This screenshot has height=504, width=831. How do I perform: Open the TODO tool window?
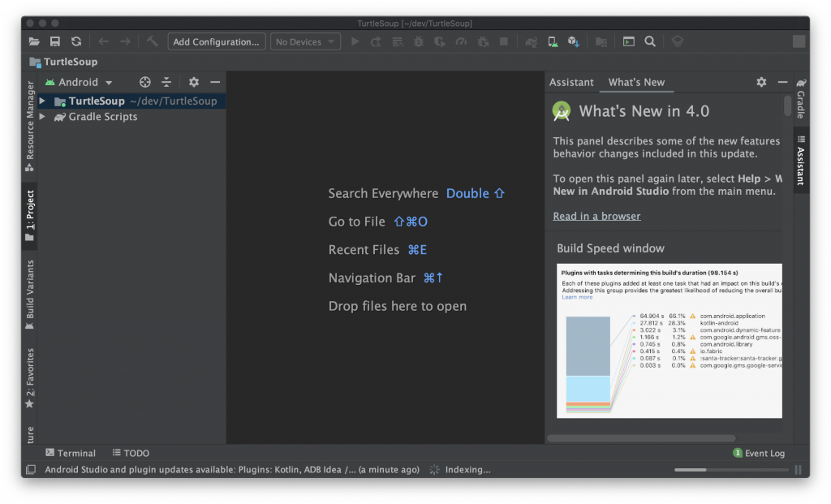pyautogui.click(x=131, y=453)
